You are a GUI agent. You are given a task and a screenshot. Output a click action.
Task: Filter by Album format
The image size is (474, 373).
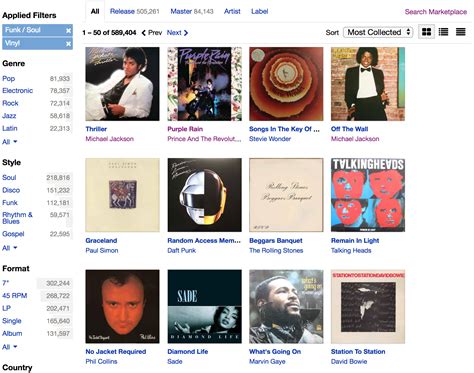pyautogui.click(x=12, y=333)
